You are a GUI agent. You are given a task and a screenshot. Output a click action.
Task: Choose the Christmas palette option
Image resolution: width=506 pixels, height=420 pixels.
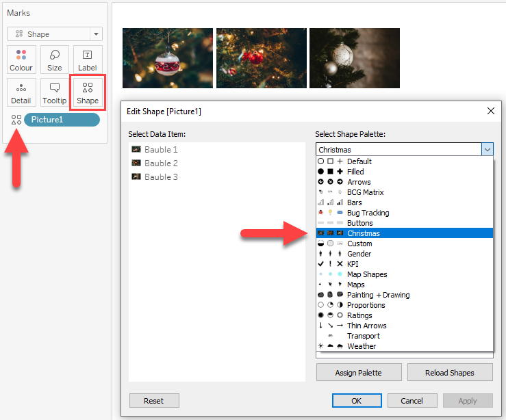(363, 233)
